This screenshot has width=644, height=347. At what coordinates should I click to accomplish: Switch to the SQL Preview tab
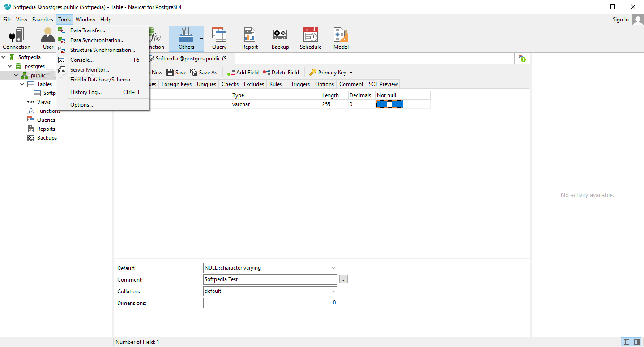[x=383, y=84]
